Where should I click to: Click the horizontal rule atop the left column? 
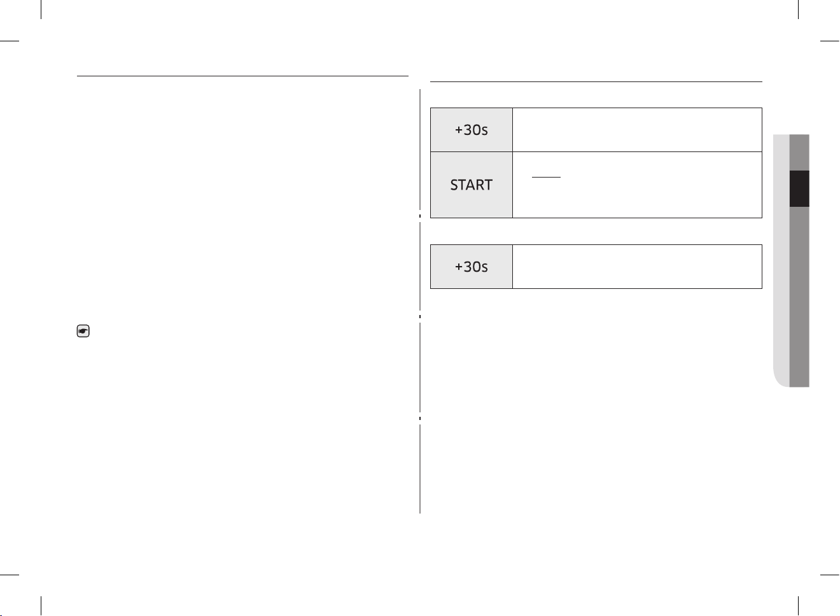pyautogui.click(x=242, y=76)
